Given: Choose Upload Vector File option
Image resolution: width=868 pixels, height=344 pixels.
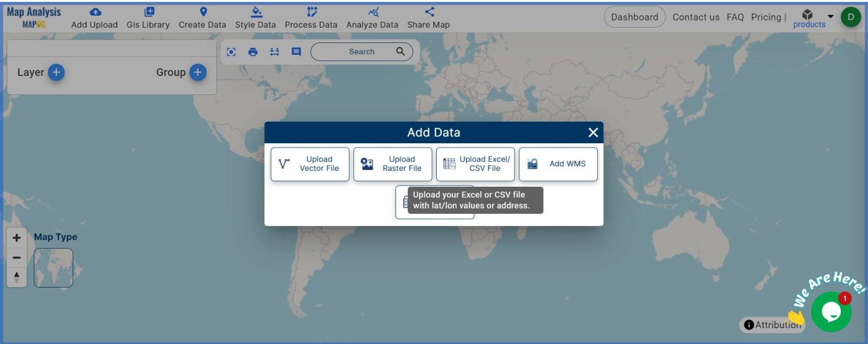Looking at the screenshot, I should pyautogui.click(x=310, y=164).
